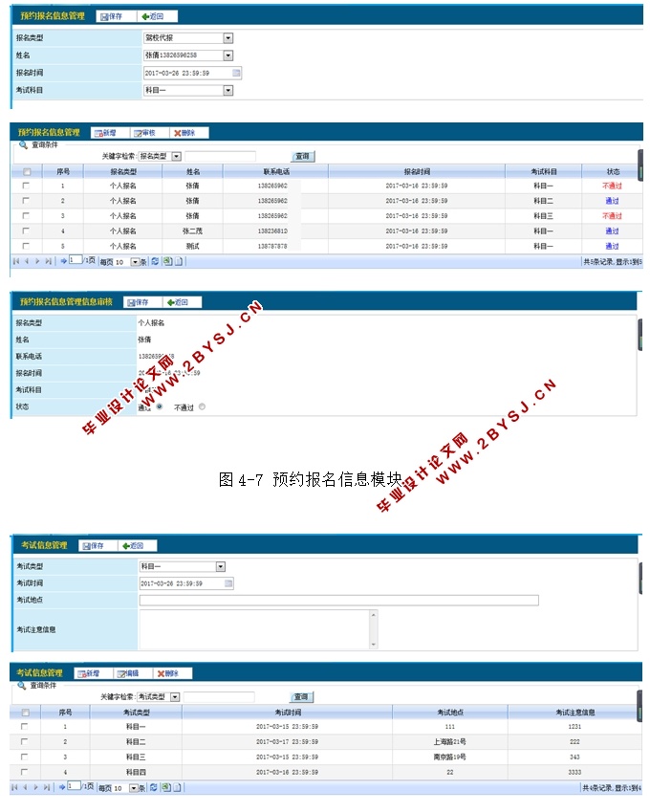Go to last page in 考试信息 list pager
Viewport: 650px width, 812px height.
[x=47, y=788]
